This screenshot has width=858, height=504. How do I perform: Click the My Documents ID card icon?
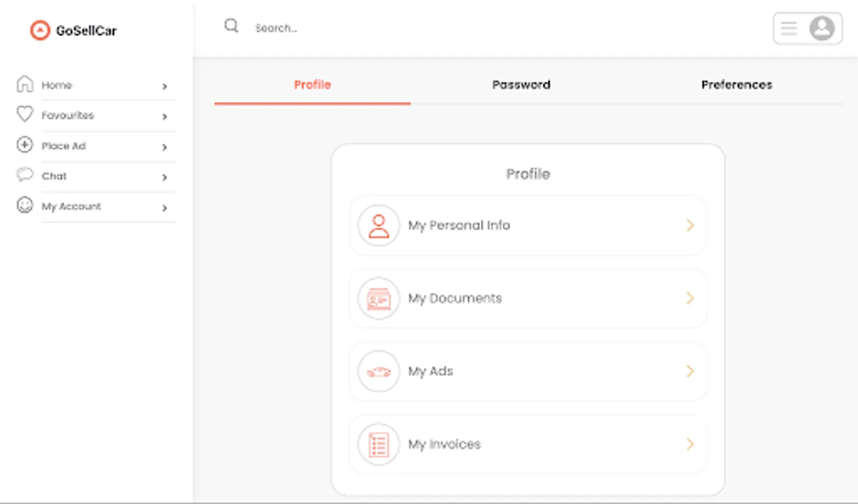tap(379, 298)
